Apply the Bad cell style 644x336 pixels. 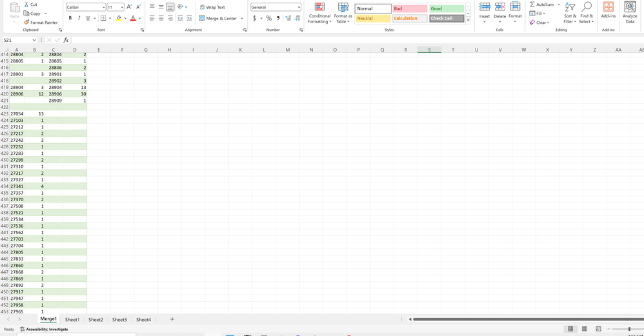click(x=410, y=8)
